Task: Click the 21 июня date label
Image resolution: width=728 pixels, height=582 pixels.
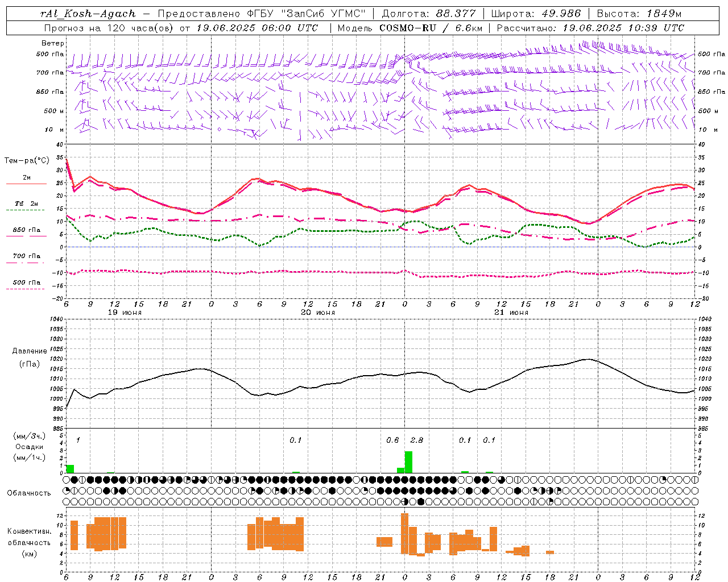Action: point(511,313)
